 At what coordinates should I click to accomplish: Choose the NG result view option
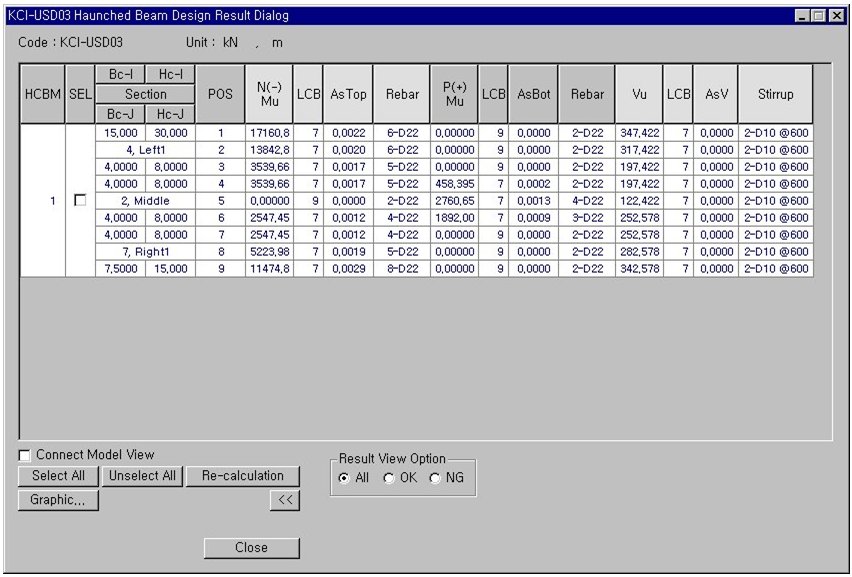click(x=435, y=478)
